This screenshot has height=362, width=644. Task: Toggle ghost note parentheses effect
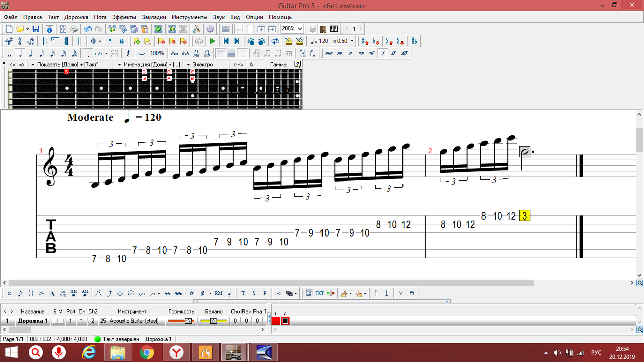click(31, 293)
